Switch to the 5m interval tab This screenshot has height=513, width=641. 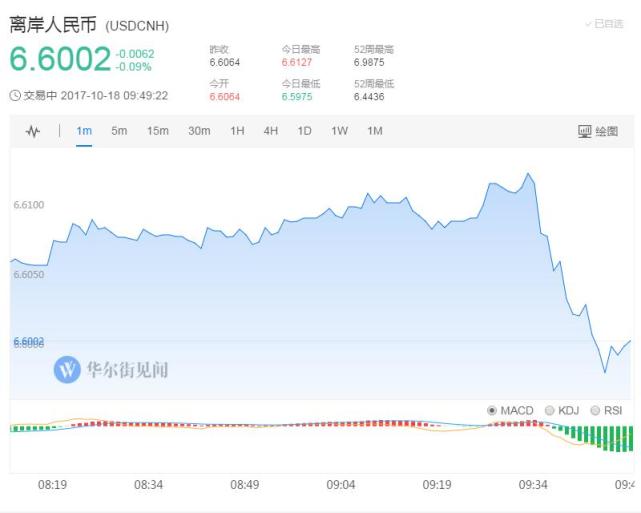(x=119, y=131)
